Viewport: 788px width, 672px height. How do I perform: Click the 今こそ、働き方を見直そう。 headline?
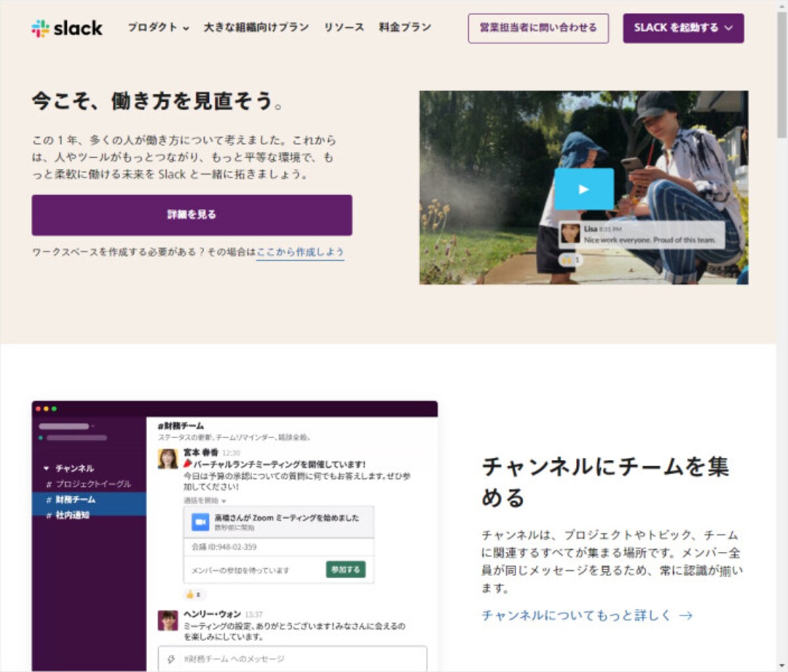(158, 101)
